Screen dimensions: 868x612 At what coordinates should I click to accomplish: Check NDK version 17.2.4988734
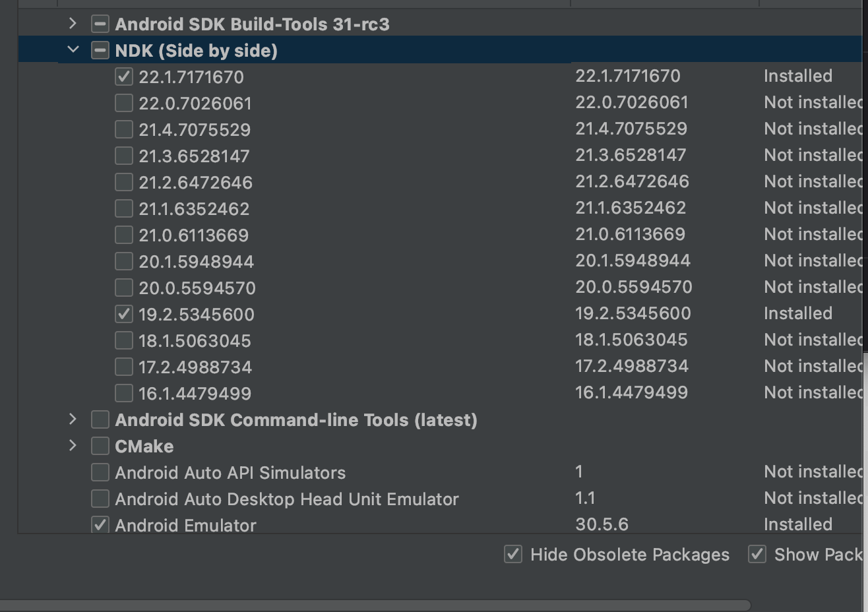pos(124,367)
